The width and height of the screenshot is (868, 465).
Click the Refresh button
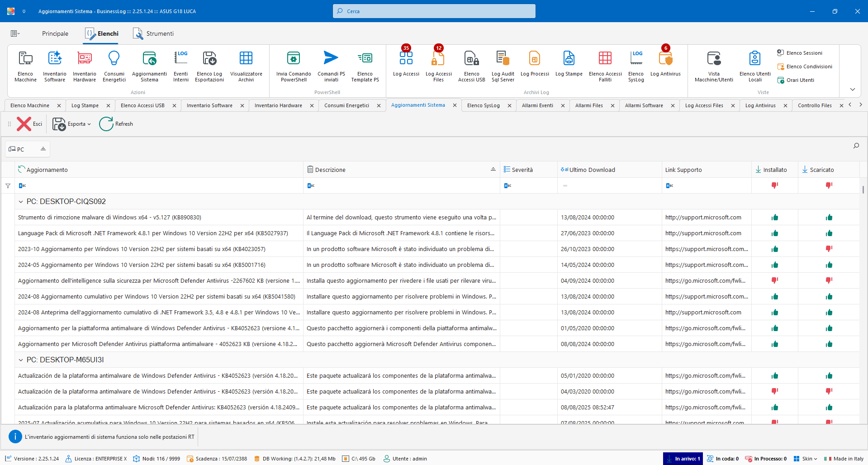pyautogui.click(x=116, y=124)
